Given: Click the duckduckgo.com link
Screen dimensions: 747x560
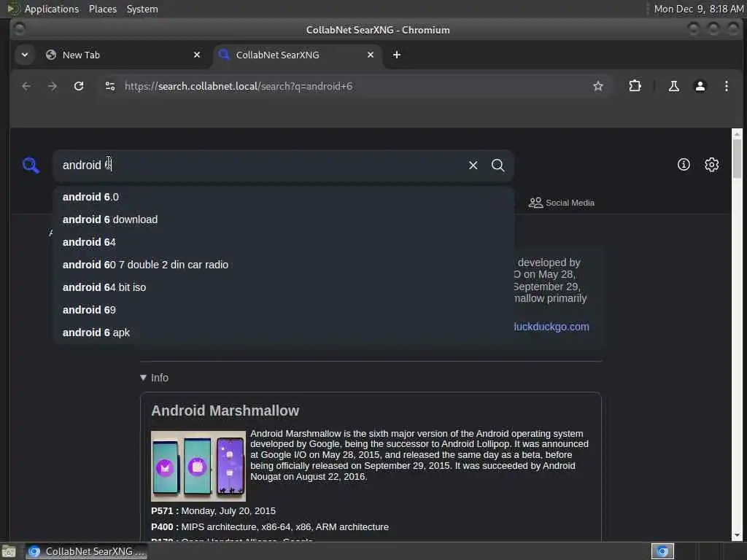Looking at the screenshot, I should (551, 327).
